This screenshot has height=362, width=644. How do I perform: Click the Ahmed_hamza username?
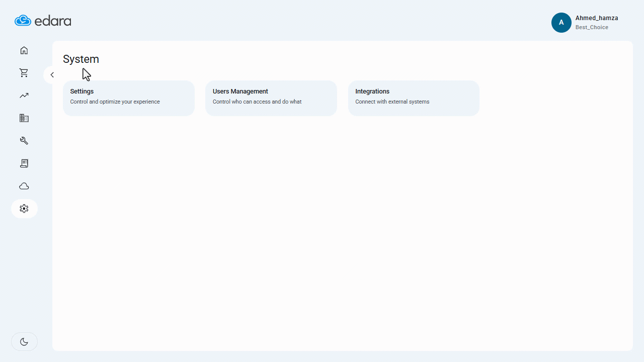click(597, 18)
